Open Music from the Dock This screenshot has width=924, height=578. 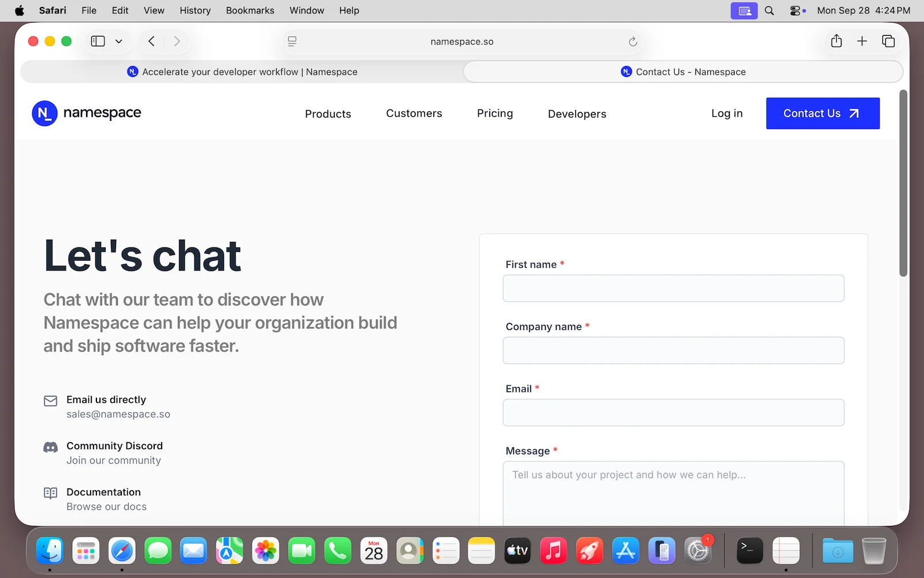[x=553, y=551]
